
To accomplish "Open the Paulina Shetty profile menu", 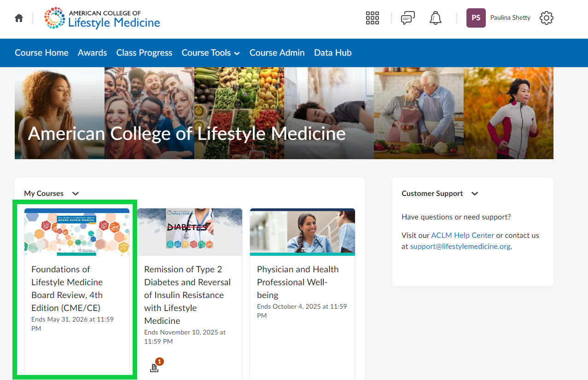I will [x=510, y=18].
